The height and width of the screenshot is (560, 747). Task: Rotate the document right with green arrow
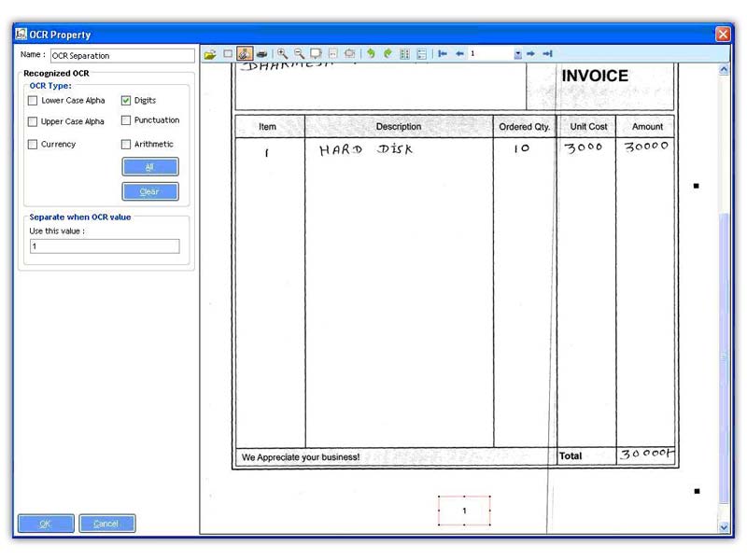click(388, 54)
